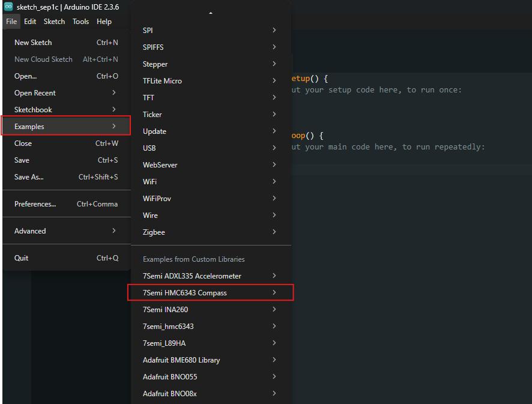
Task: Open the WiFiProv examples submenu
Action: [211, 199]
